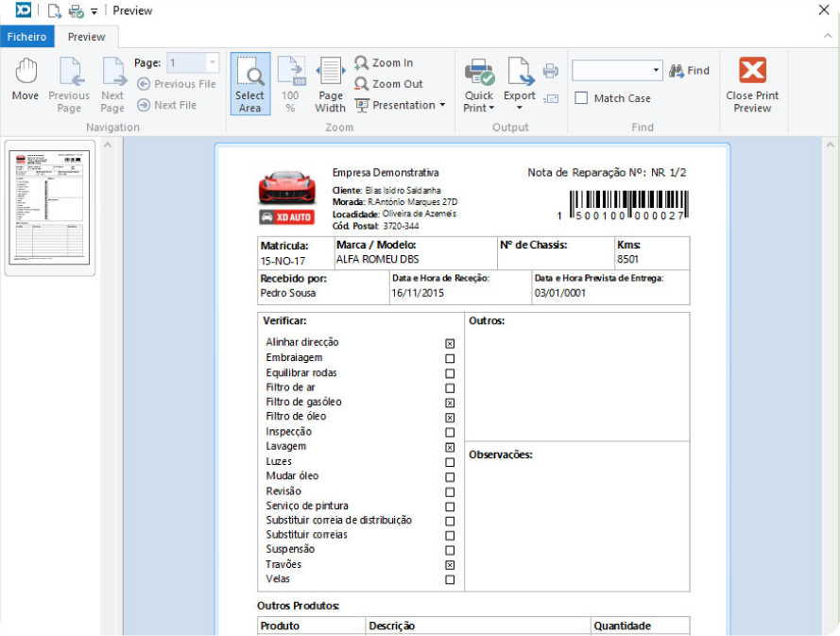The height and width of the screenshot is (636, 840).
Task: Expand the Export dropdown menu
Action: (x=520, y=106)
